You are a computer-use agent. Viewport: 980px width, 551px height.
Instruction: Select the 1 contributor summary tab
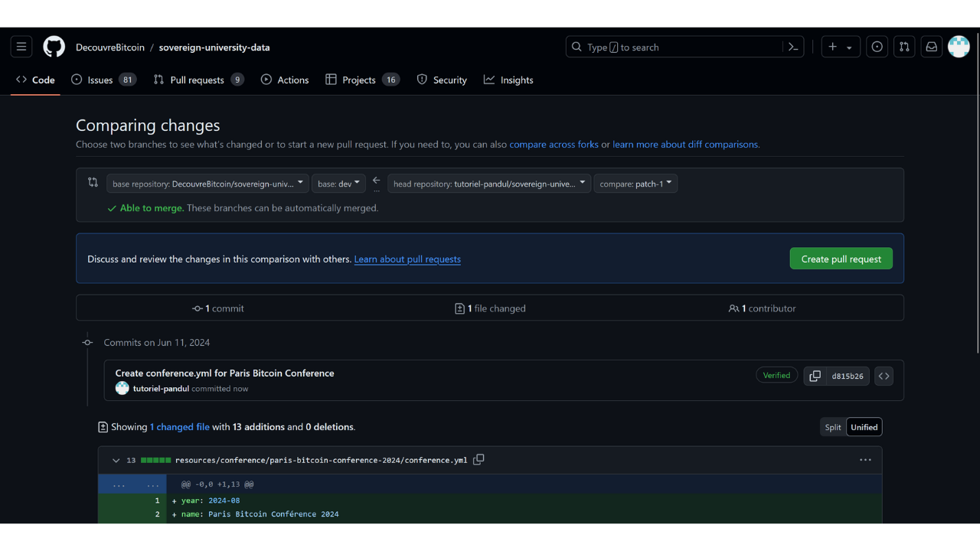[x=762, y=308]
